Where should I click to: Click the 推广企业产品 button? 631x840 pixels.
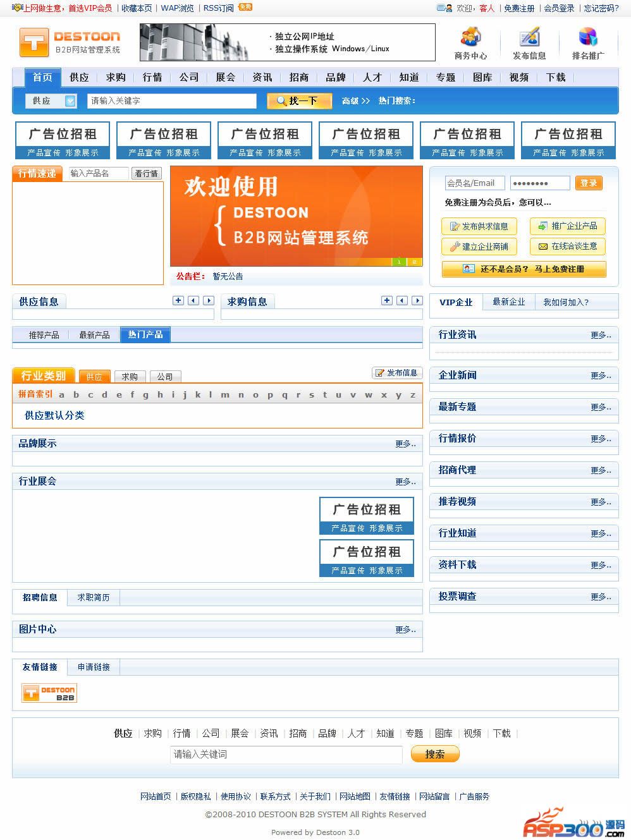(x=568, y=226)
